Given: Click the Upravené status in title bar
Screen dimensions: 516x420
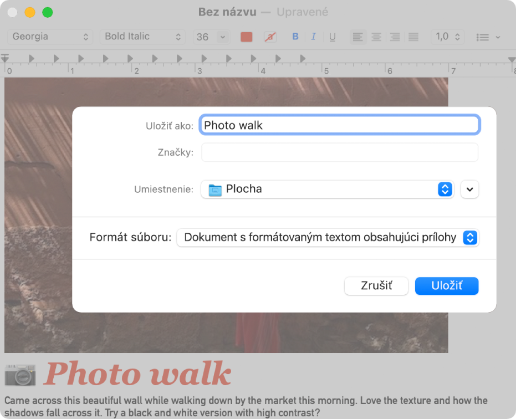Looking at the screenshot, I should (x=302, y=12).
